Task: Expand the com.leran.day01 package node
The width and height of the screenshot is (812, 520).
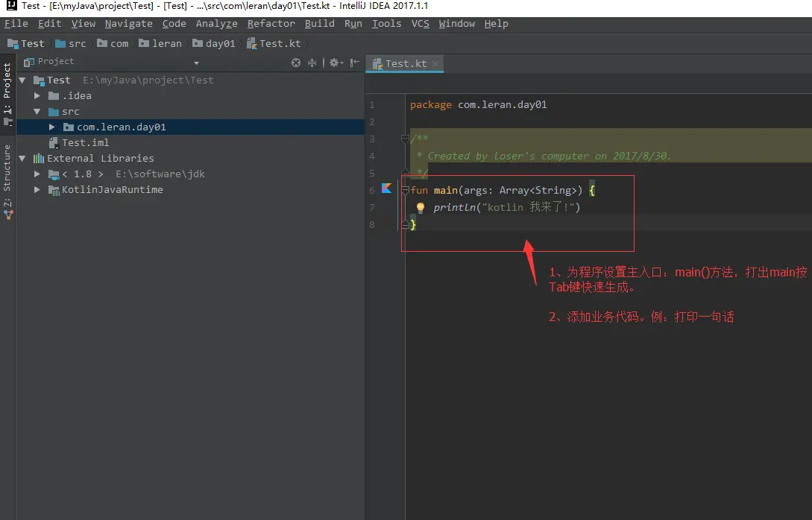Action: tap(51, 127)
